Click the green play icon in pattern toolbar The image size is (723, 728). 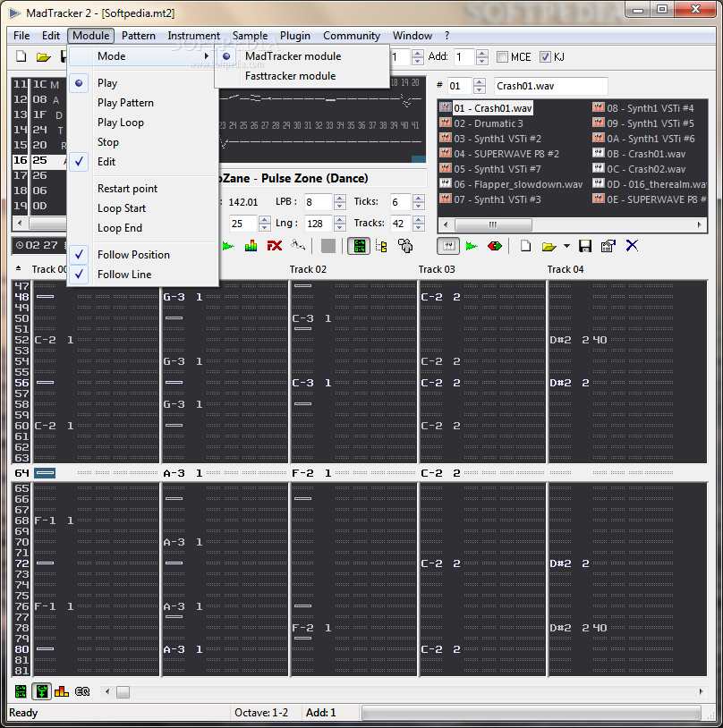pos(228,246)
